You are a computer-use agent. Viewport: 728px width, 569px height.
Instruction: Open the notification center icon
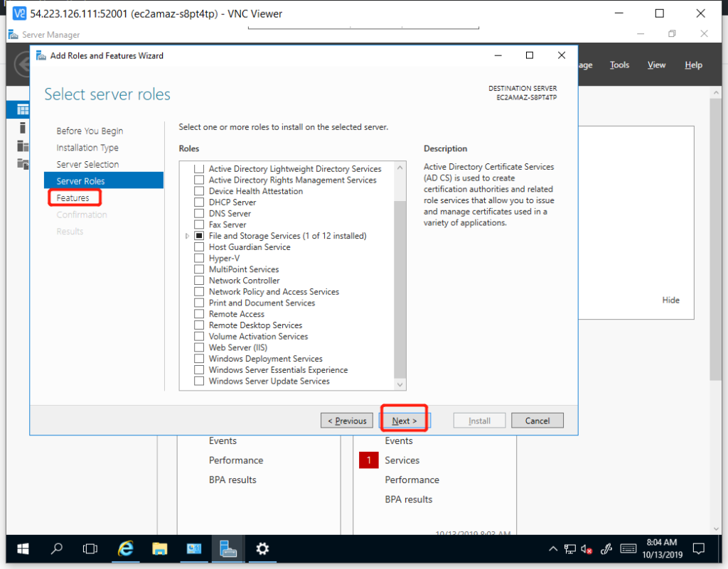point(699,548)
